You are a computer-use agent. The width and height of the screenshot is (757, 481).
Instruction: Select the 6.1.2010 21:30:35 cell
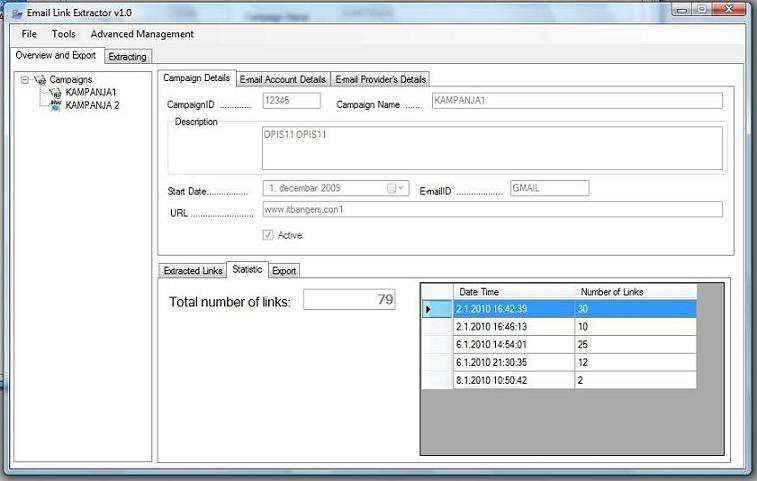pyautogui.click(x=514, y=363)
